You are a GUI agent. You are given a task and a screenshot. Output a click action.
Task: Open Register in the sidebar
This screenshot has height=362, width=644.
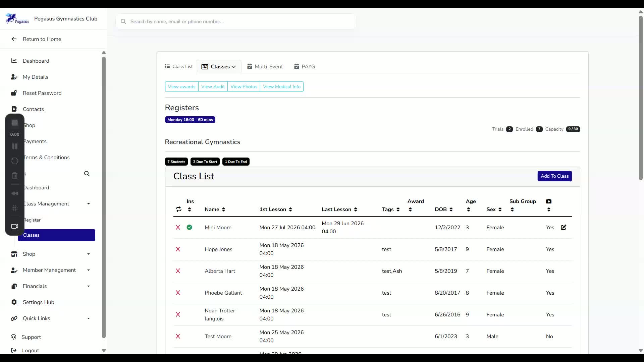[x=32, y=220]
